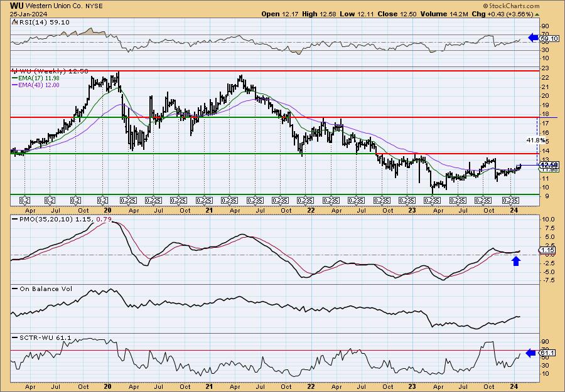
Task: Click the RSI area-chart legend icon
Action: 14,22
